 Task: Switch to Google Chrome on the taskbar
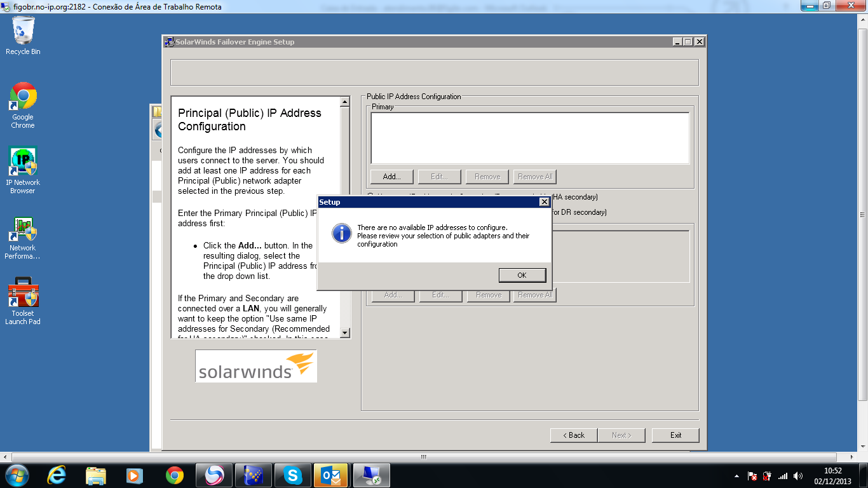pos(174,475)
